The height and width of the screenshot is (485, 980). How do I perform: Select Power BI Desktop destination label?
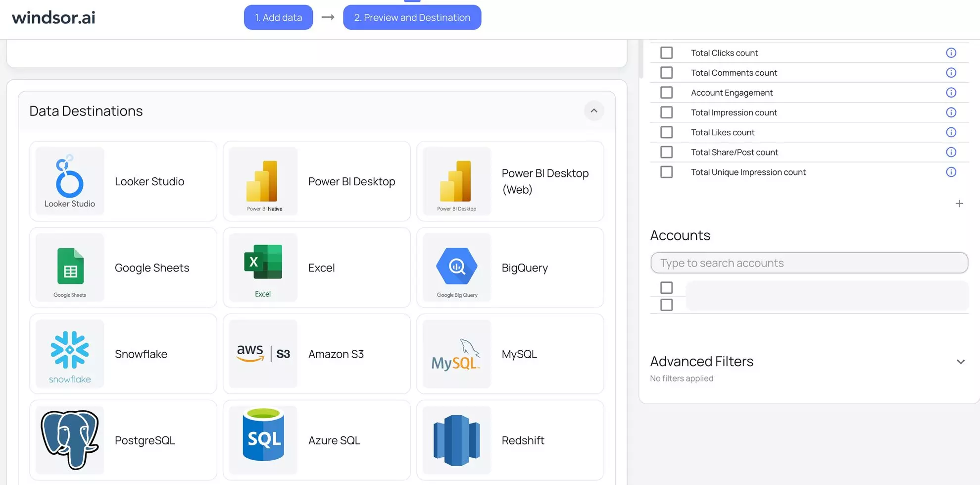tap(351, 181)
